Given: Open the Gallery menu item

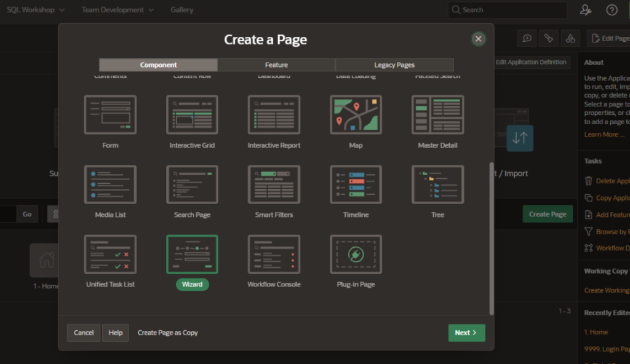Looking at the screenshot, I should tap(182, 10).
